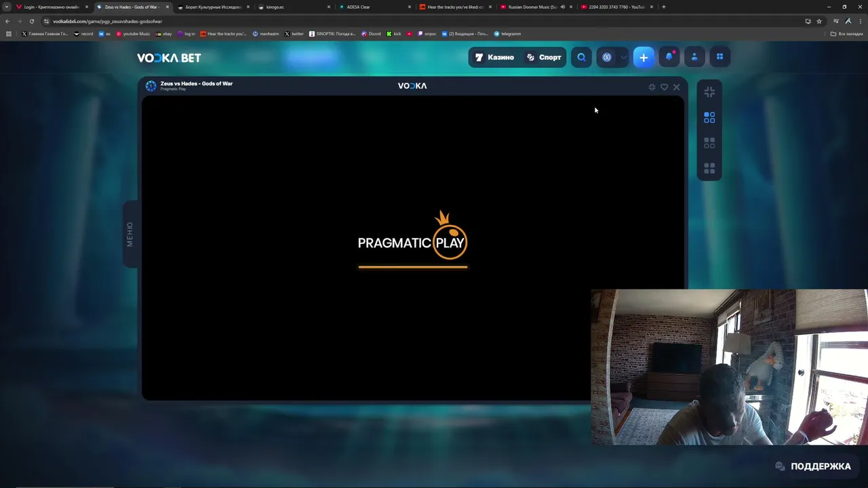Open the tab search dropdown arrow
The height and width of the screenshot is (488, 868).
(7, 7)
